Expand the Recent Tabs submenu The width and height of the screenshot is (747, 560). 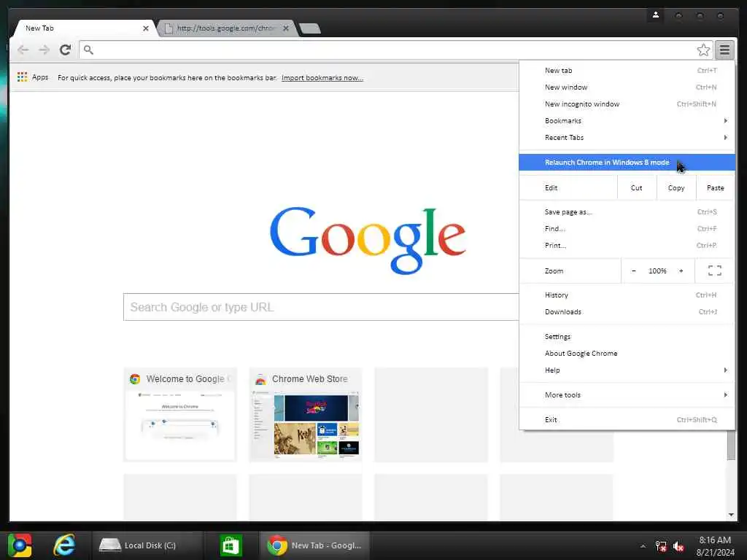click(x=627, y=138)
